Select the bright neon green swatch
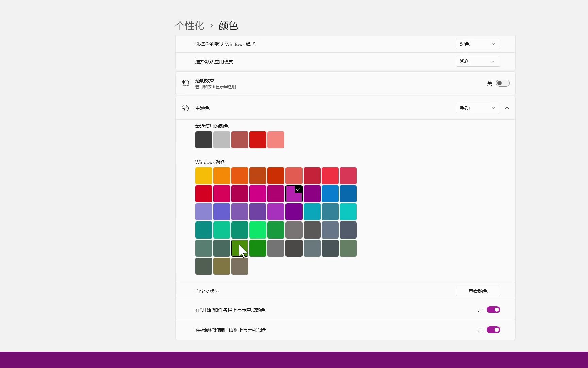The height and width of the screenshot is (368, 588). (x=258, y=230)
